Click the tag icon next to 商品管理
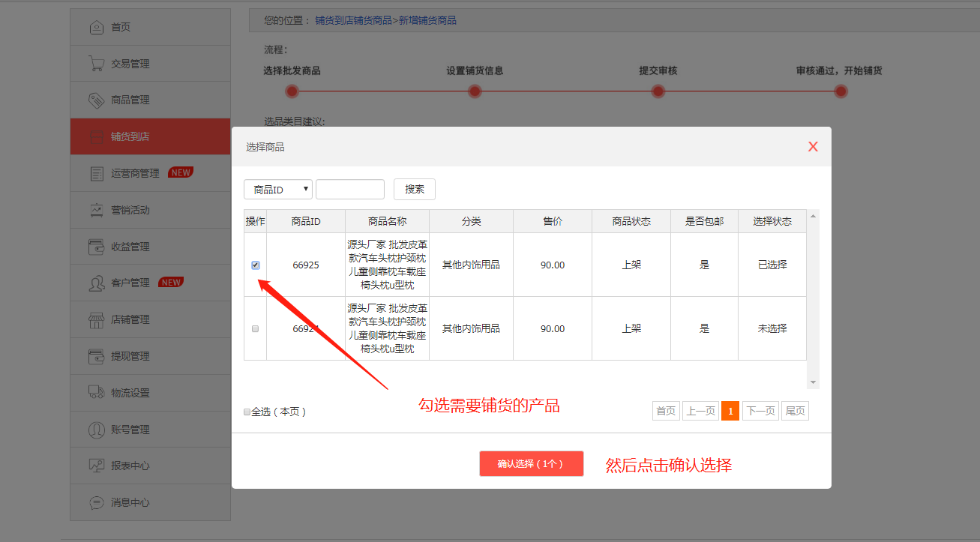 [96, 99]
